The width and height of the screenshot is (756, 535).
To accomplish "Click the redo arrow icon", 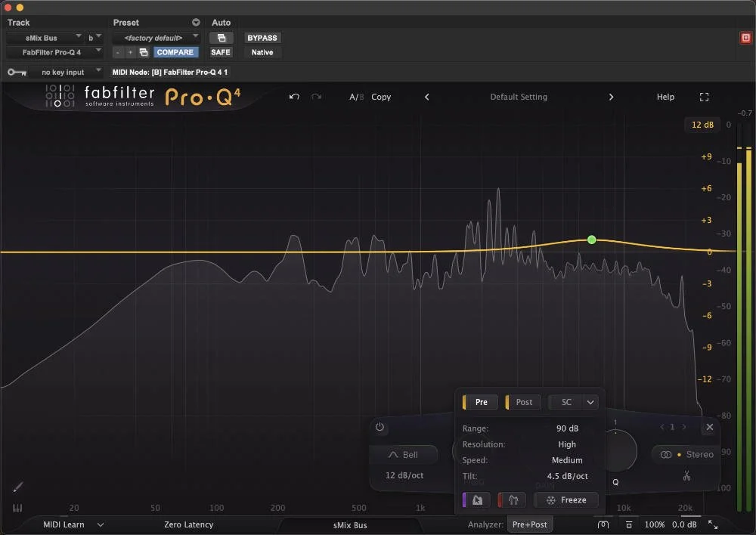I will click(x=316, y=97).
